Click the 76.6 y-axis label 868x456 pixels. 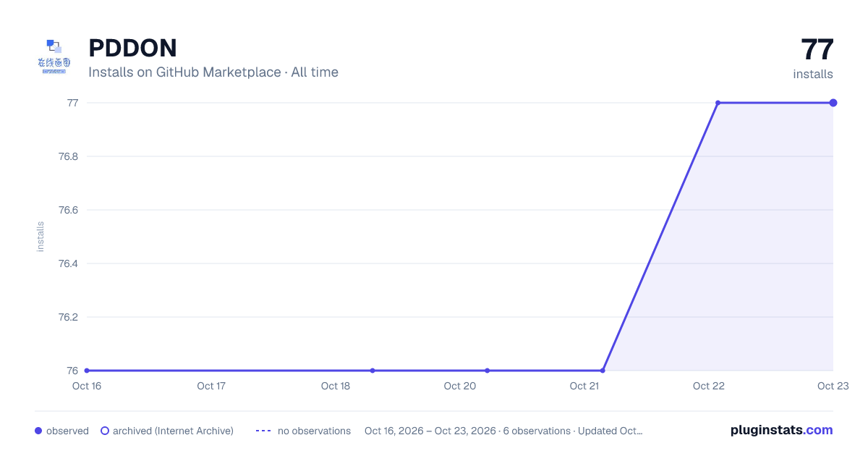[69, 210]
